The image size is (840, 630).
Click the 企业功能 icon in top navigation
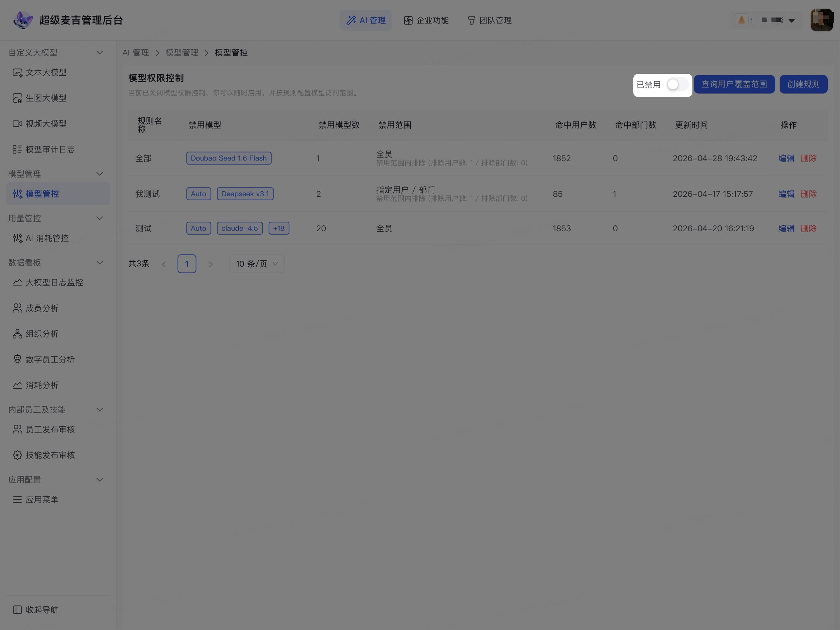pyautogui.click(x=408, y=20)
